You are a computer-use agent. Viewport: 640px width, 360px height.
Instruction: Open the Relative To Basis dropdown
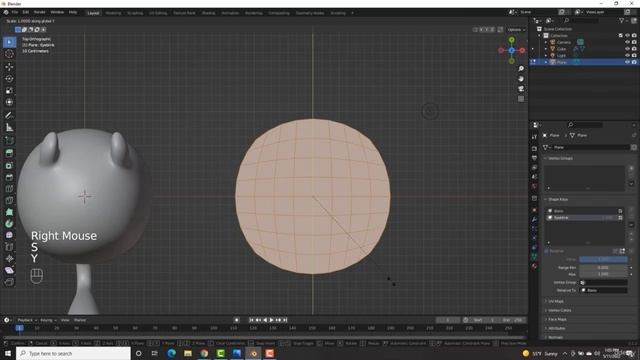coord(603,290)
